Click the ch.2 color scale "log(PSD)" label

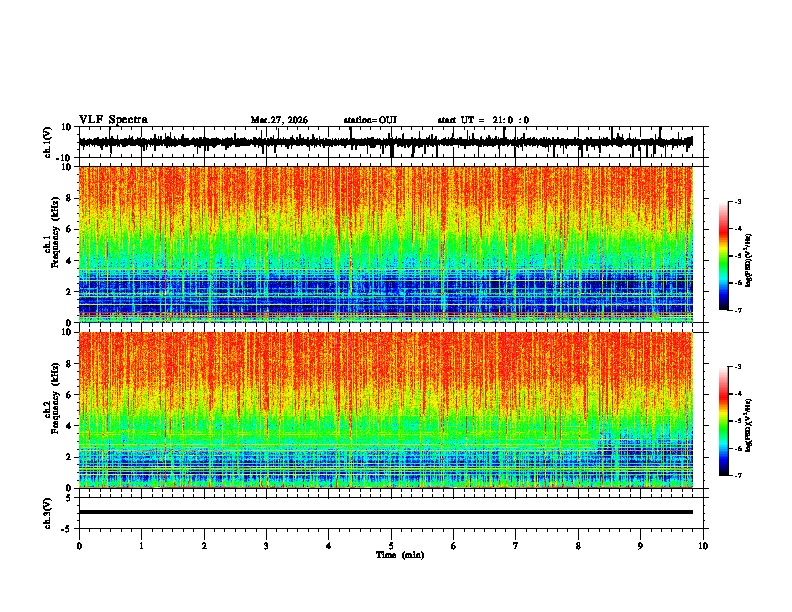click(749, 425)
